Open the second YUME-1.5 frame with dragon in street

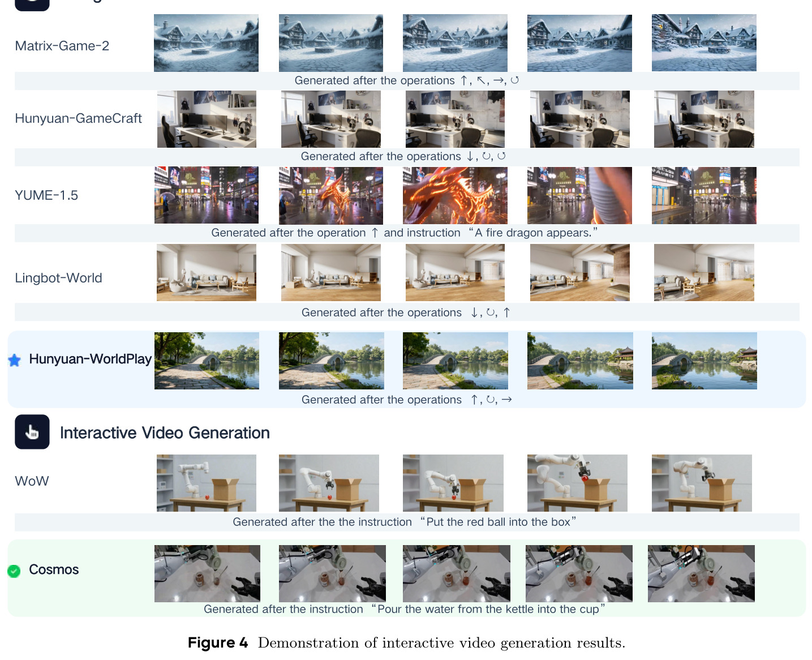click(331, 195)
